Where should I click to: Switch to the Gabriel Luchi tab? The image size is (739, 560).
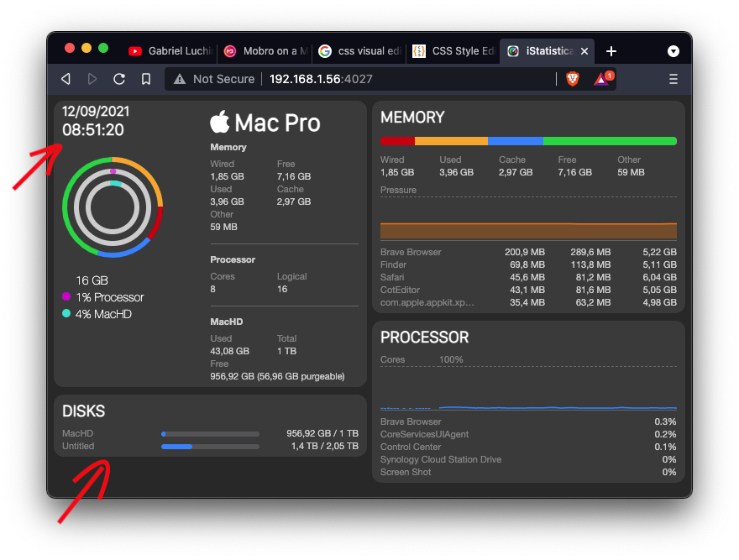click(170, 51)
